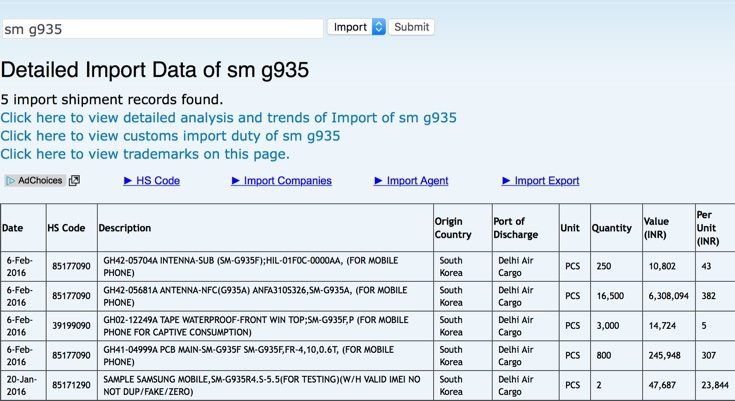Click the 20-Jan-2016 date cell
This screenshot has height=401, width=735.
pyautogui.click(x=22, y=386)
